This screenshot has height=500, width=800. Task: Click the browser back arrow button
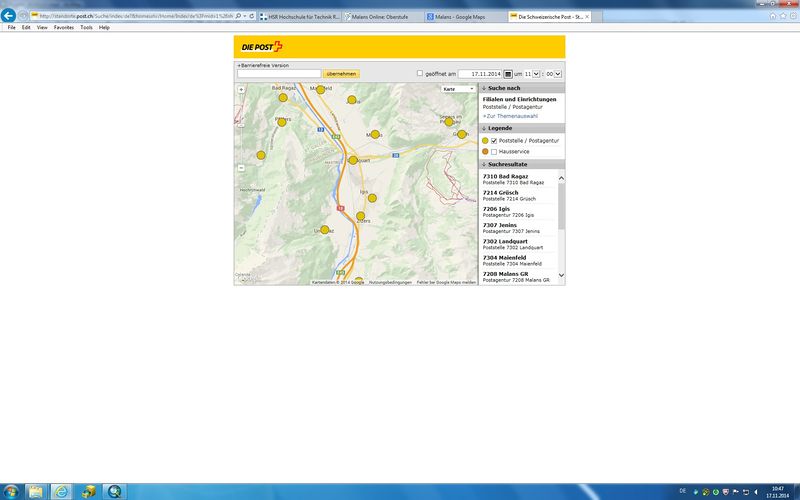pos(10,16)
